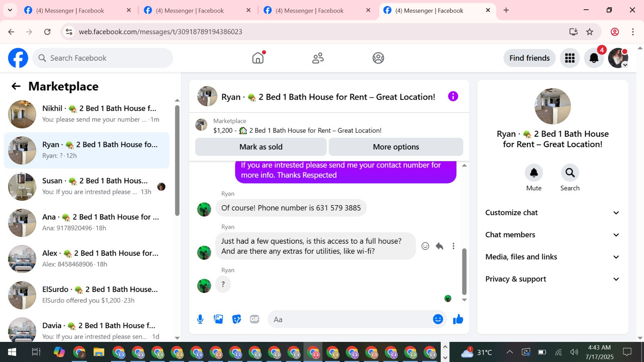Open Ana's conversation with 9178920496
644x362 pixels.
(87, 223)
